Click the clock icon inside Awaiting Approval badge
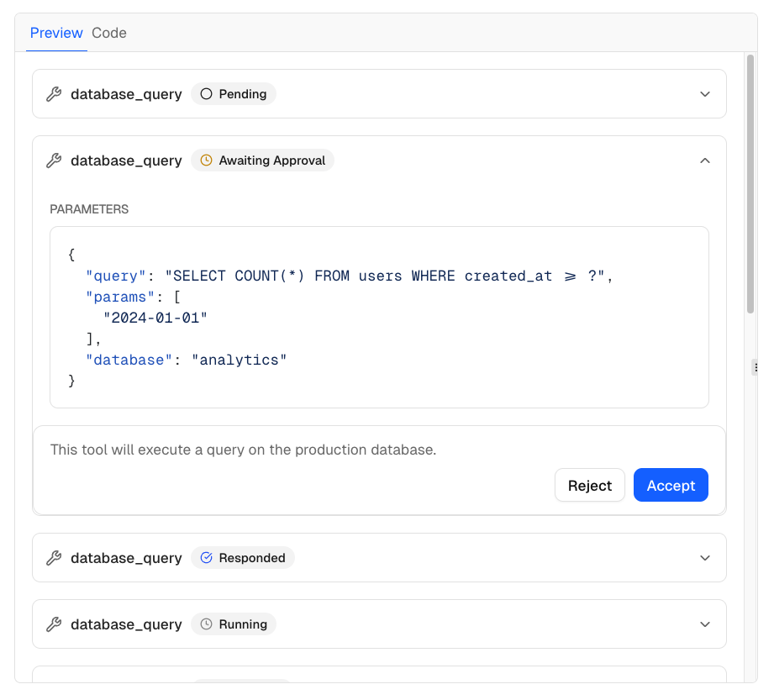Image resolution: width=774 pixels, height=700 pixels. click(x=207, y=160)
